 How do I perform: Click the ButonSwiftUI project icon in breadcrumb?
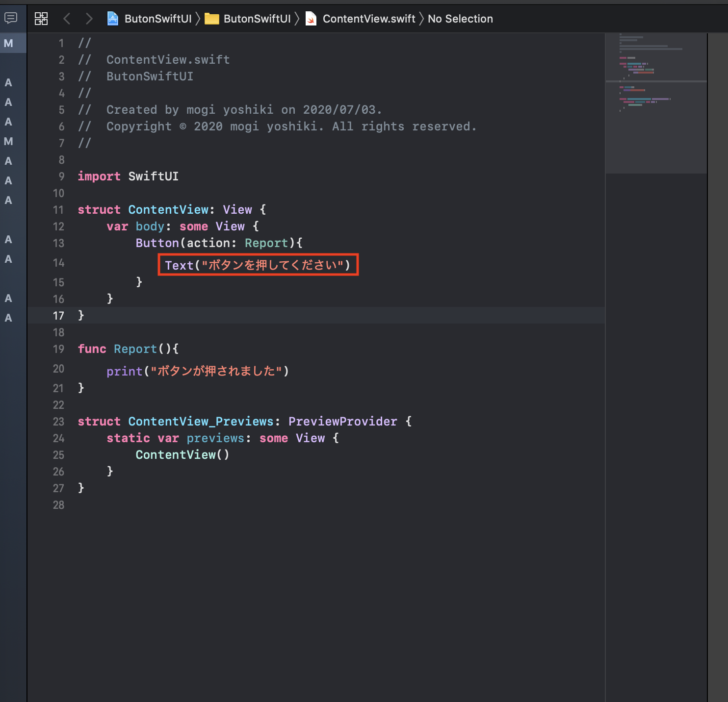[x=113, y=19]
